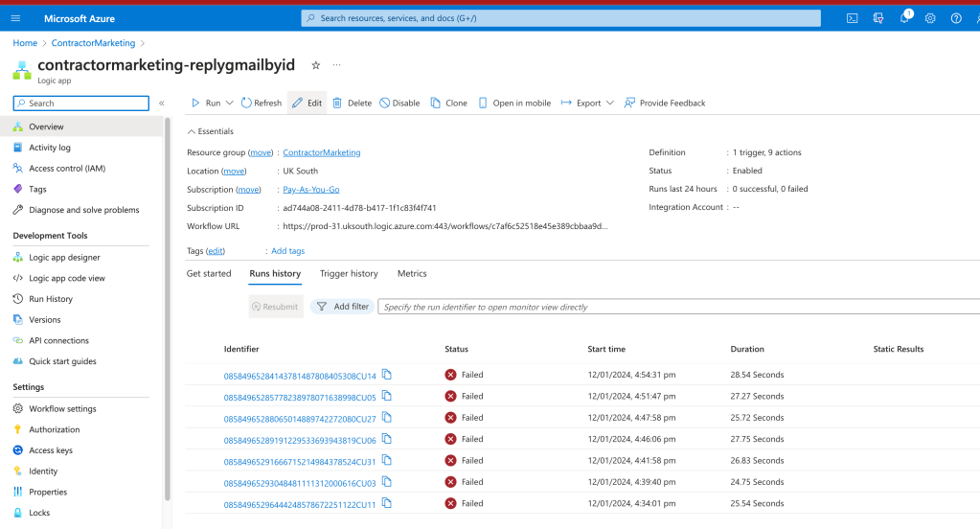Focus the sidebar Search box

tap(81, 103)
